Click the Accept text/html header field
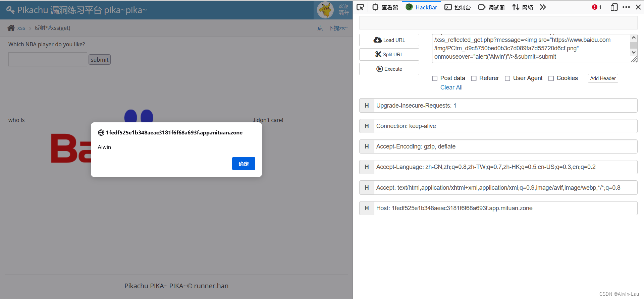Screen dimensions: 644x299 point(505,188)
